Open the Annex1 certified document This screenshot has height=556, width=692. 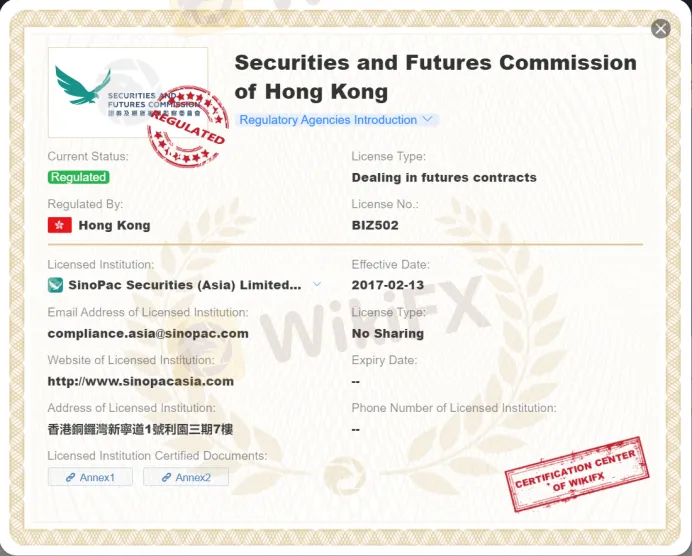[90, 477]
